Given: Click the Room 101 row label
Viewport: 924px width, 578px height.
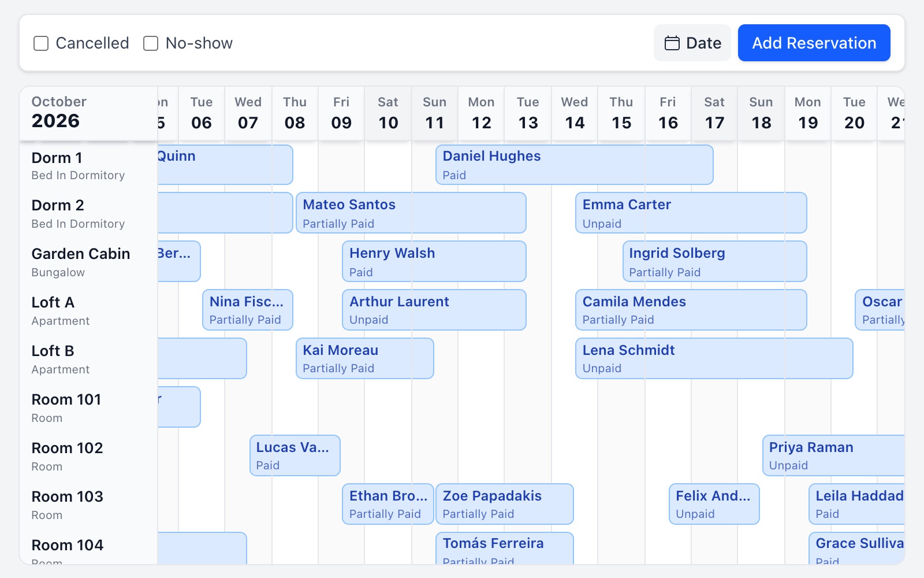Looking at the screenshot, I should (88, 408).
